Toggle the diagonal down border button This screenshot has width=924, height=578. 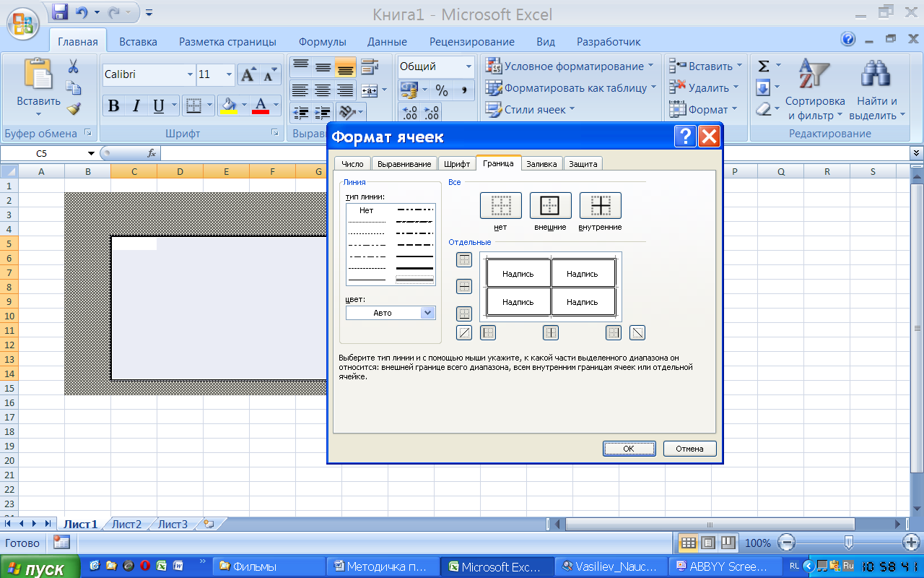click(x=637, y=333)
